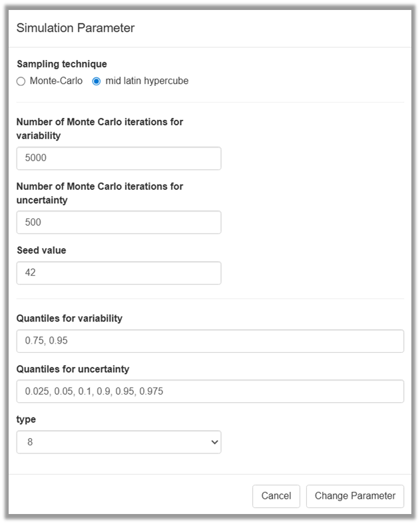
Task: Choose the mid latin hypercube option
Action: [x=97, y=81]
